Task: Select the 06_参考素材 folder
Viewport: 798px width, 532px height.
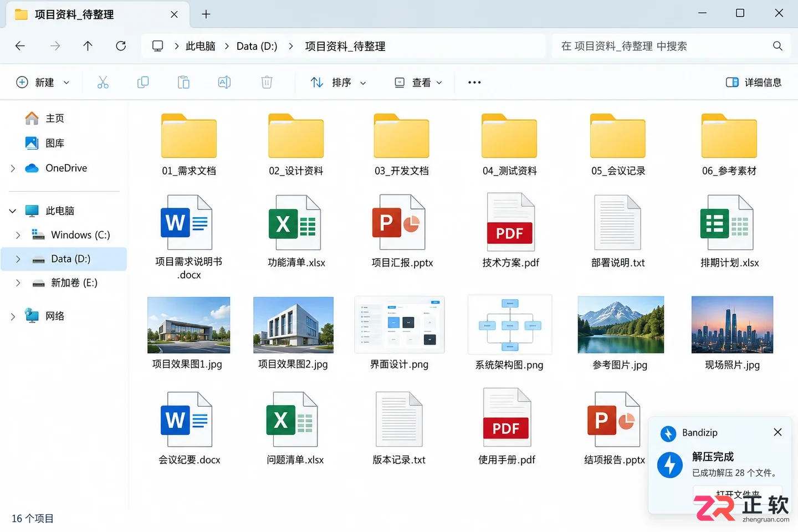Action: pos(729,145)
